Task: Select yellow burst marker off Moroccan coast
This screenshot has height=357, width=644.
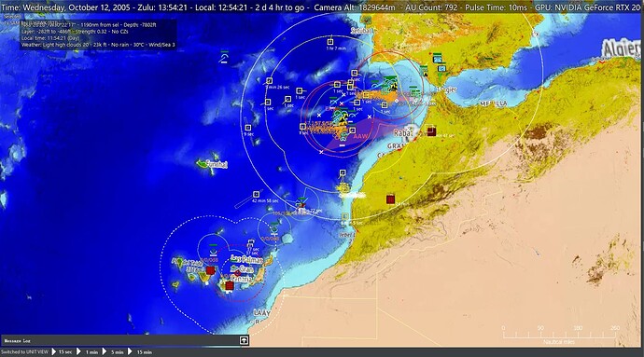Action: pos(343,188)
